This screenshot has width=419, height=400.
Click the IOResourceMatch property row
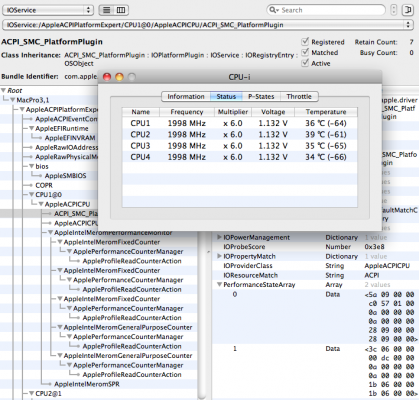tap(315, 275)
